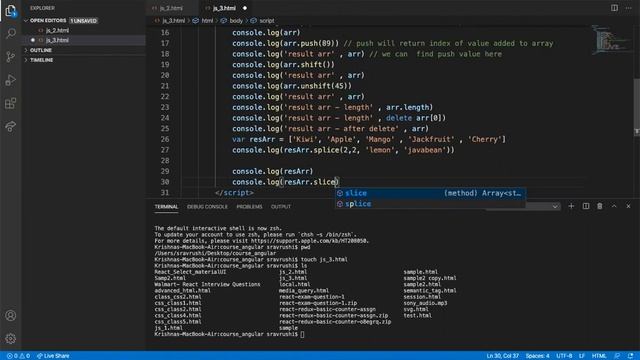Open Run and Debug view
This screenshot has width=640, height=360.
11,80
